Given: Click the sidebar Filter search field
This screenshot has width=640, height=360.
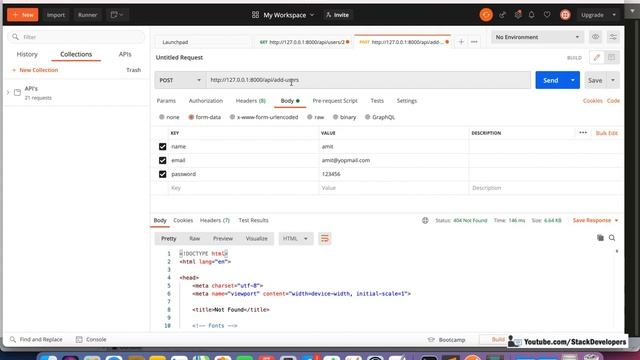Looking at the screenshot, I should click(76, 37).
